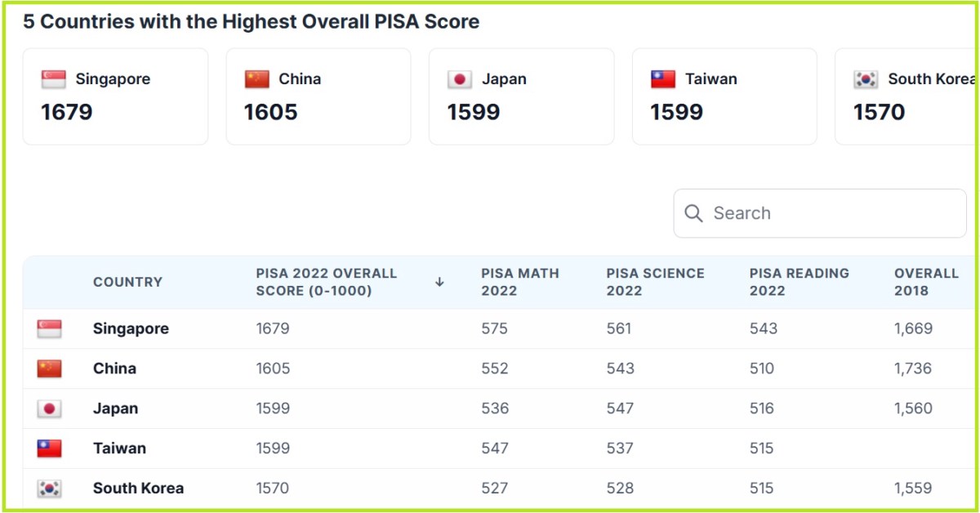980x513 pixels.
Task: Sort table by Country column header
Action: (127, 282)
